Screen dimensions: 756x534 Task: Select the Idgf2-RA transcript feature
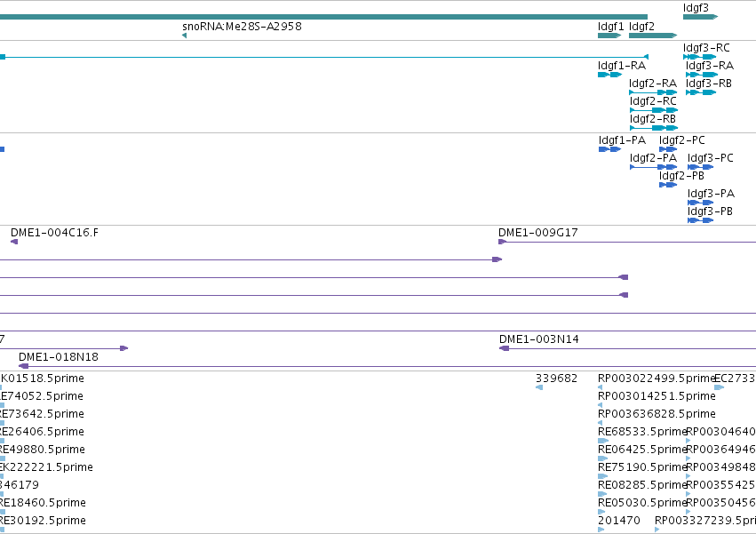[x=653, y=92]
